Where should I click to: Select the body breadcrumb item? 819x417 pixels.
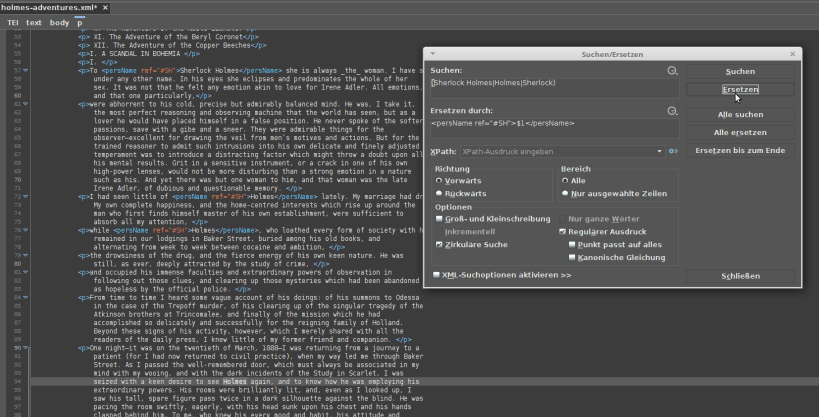tap(60, 22)
